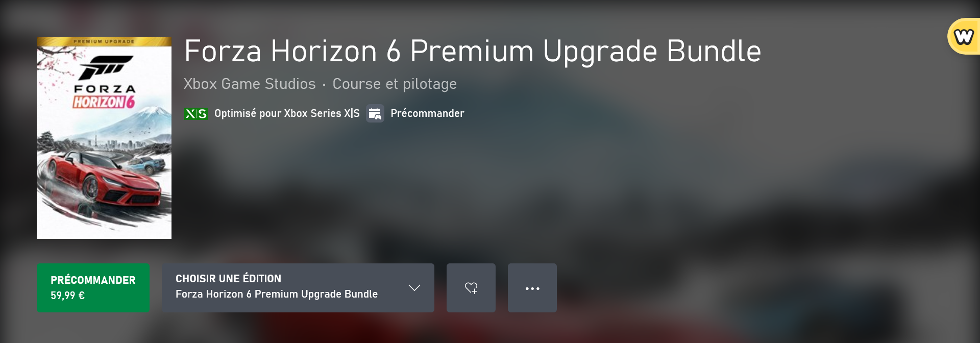
Task: Click the green Précommander button
Action: pos(93,288)
